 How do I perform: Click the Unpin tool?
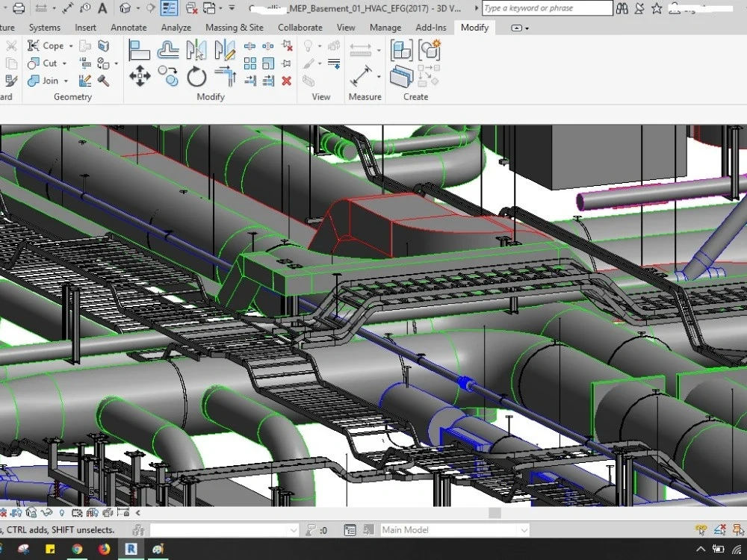[287, 46]
